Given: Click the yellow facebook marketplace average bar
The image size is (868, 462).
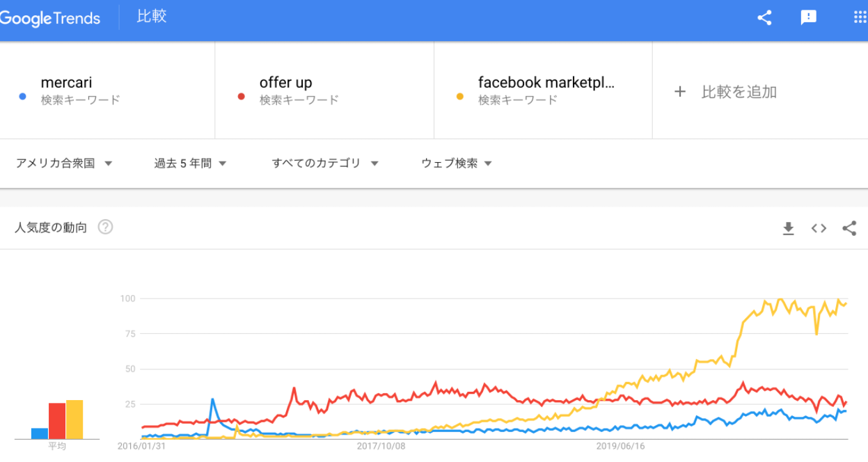Looking at the screenshot, I should click(74, 420).
